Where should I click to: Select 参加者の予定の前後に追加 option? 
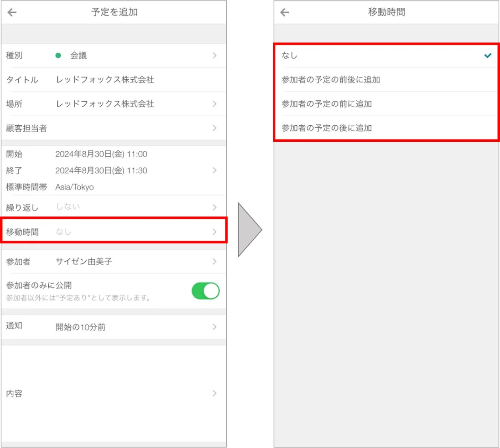(x=386, y=80)
